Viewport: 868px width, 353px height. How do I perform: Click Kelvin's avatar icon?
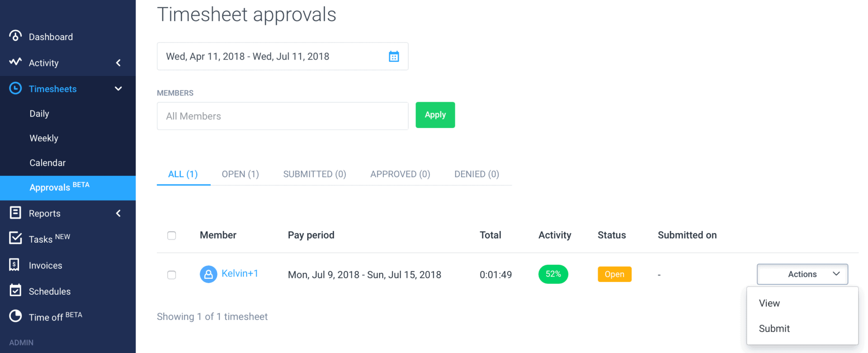(208, 274)
